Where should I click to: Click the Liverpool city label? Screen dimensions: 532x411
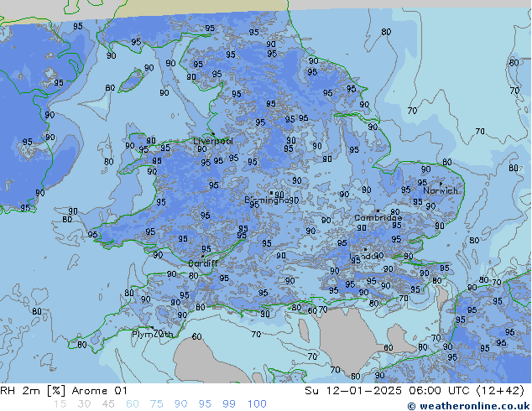click(x=213, y=141)
